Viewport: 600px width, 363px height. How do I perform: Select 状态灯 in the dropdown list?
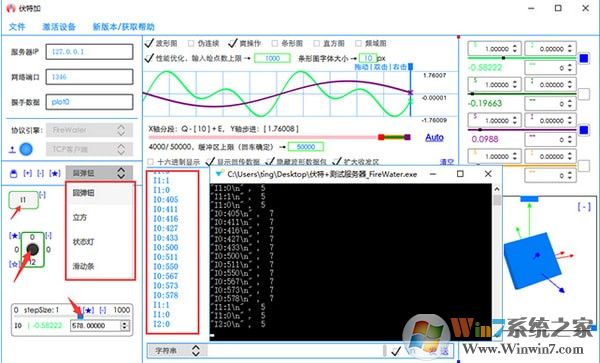click(x=100, y=242)
